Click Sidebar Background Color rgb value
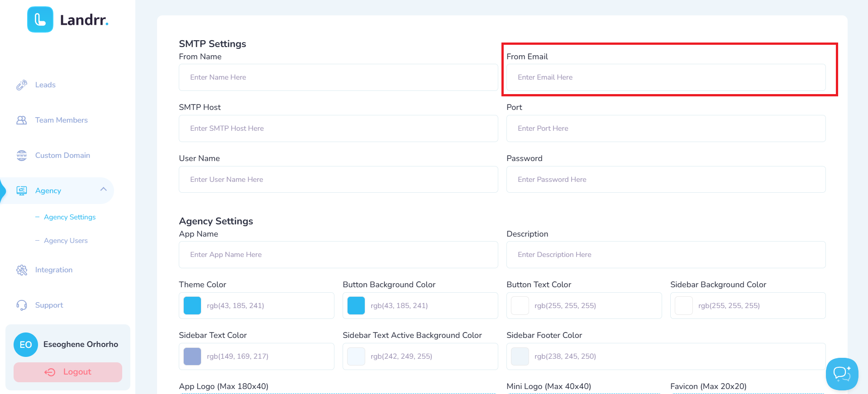This screenshot has height=394, width=868. [x=729, y=306]
